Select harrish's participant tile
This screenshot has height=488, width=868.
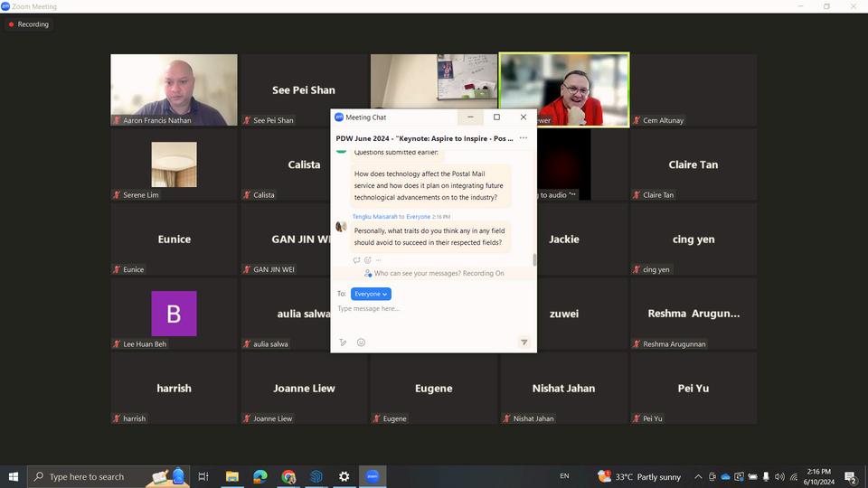174,388
